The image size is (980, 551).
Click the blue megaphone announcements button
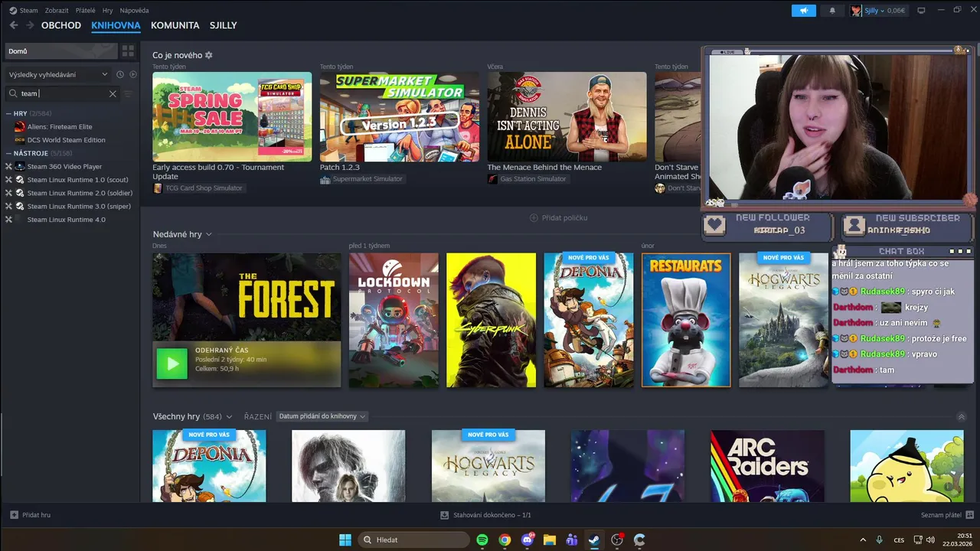click(804, 11)
